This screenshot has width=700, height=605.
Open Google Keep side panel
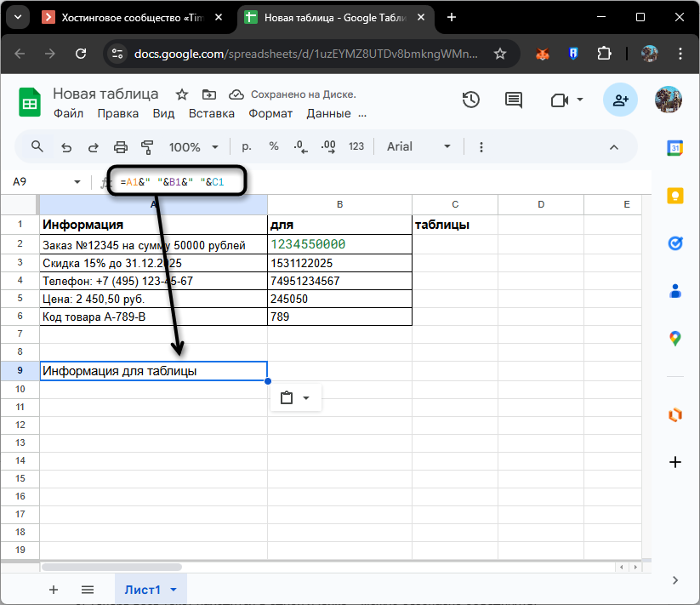click(675, 196)
